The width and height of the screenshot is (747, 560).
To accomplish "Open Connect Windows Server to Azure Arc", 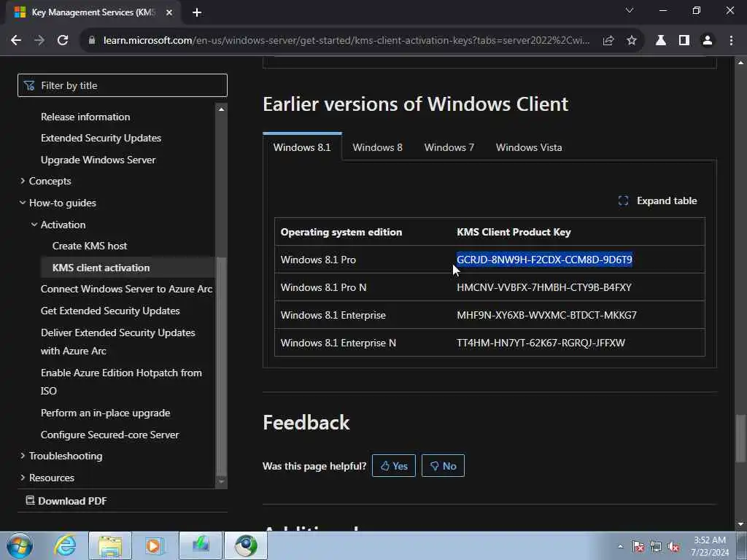I will click(x=126, y=289).
